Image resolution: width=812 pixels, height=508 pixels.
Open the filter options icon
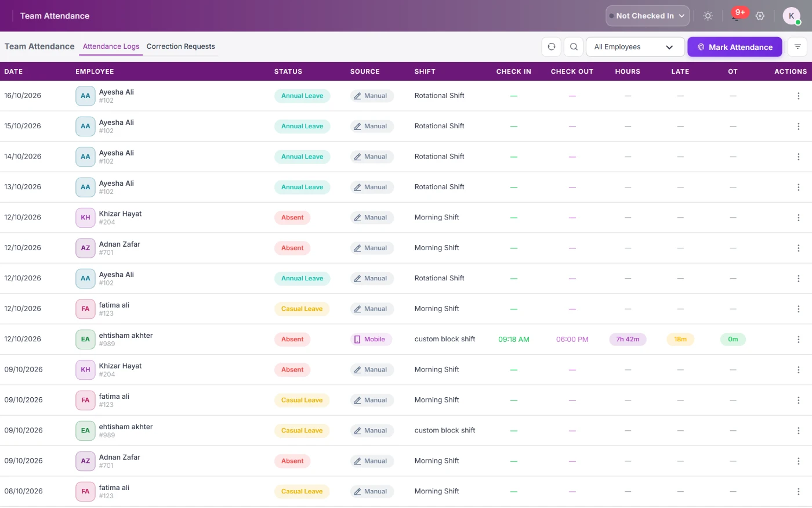[797, 47]
